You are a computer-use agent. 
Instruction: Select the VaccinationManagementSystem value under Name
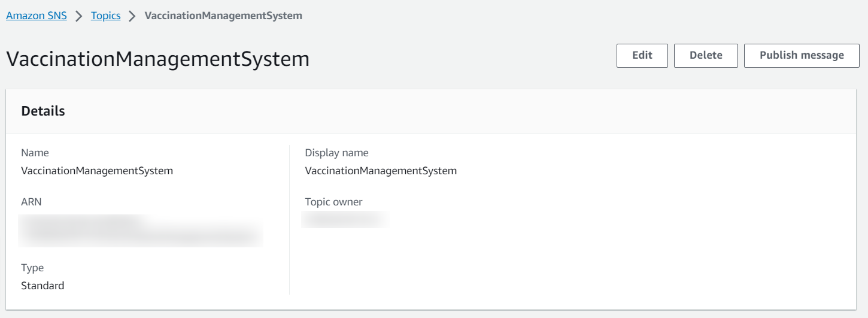click(97, 171)
